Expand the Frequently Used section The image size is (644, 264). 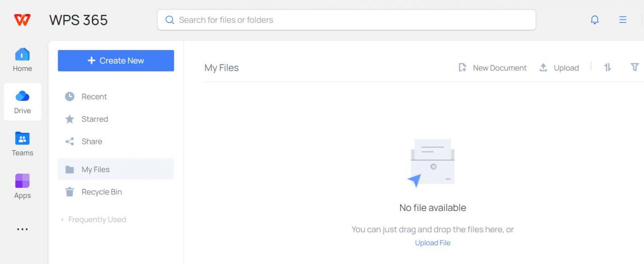click(x=93, y=220)
